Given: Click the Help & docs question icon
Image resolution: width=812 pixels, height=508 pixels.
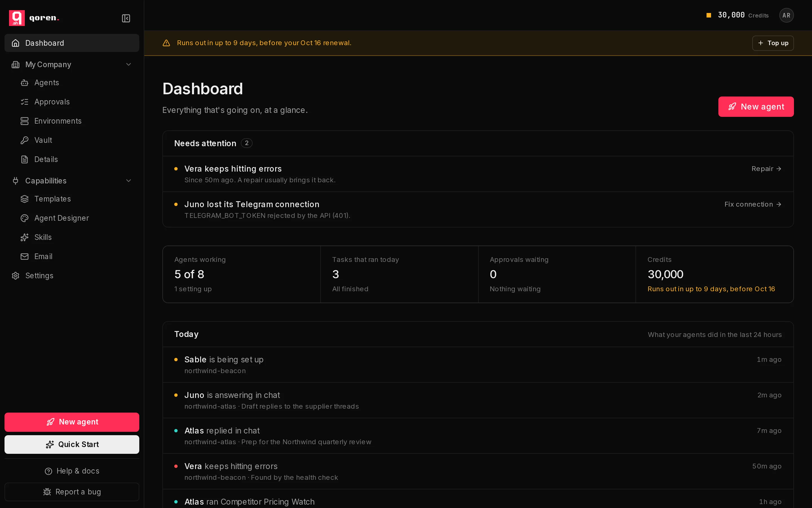Looking at the screenshot, I should [49, 471].
